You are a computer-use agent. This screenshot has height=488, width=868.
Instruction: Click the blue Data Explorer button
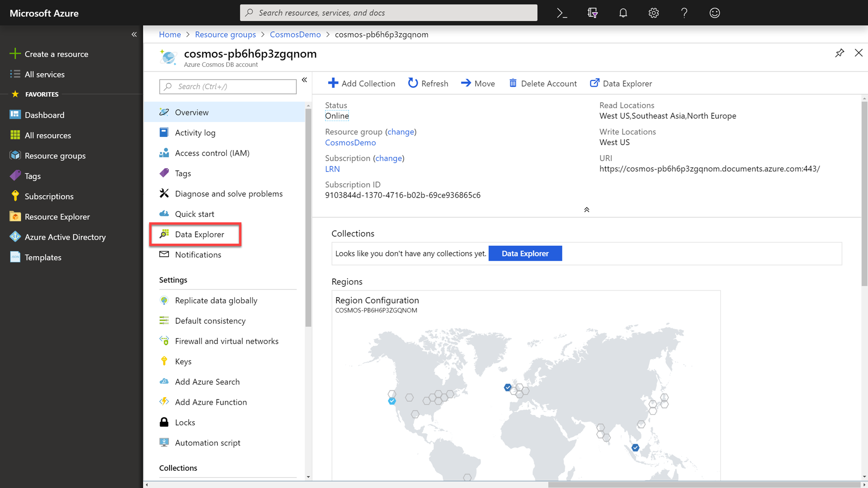(525, 253)
